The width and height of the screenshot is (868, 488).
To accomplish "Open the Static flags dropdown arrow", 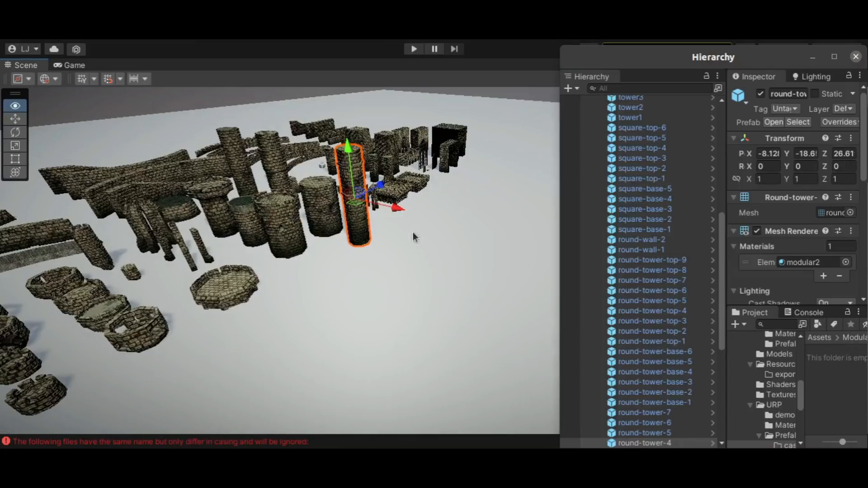I will coord(853,94).
